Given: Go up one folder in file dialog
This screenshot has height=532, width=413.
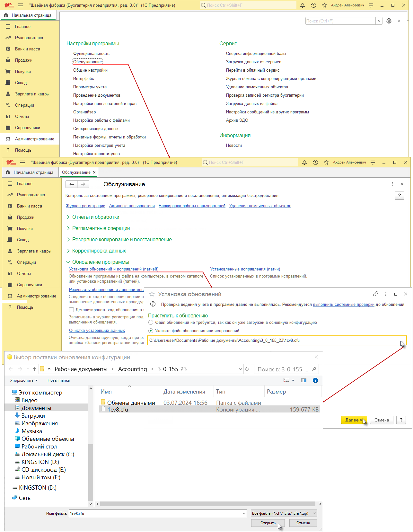Looking at the screenshot, I should coord(34,369).
